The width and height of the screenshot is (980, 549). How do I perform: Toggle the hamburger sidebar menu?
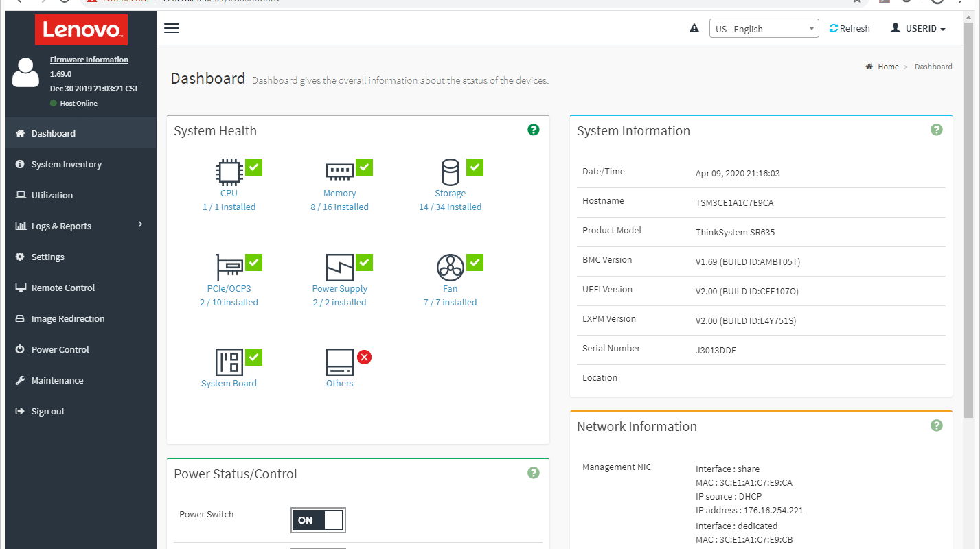click(172, 28)
